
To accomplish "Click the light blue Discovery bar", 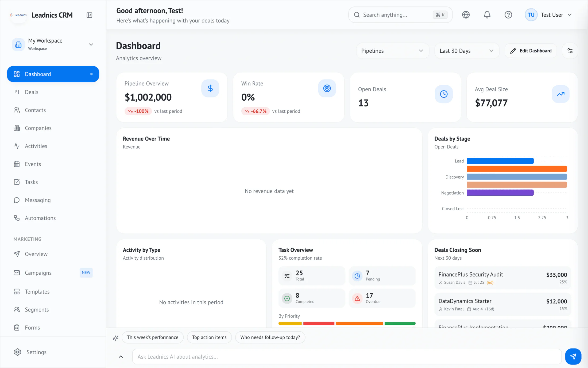I will coord(517,177).
